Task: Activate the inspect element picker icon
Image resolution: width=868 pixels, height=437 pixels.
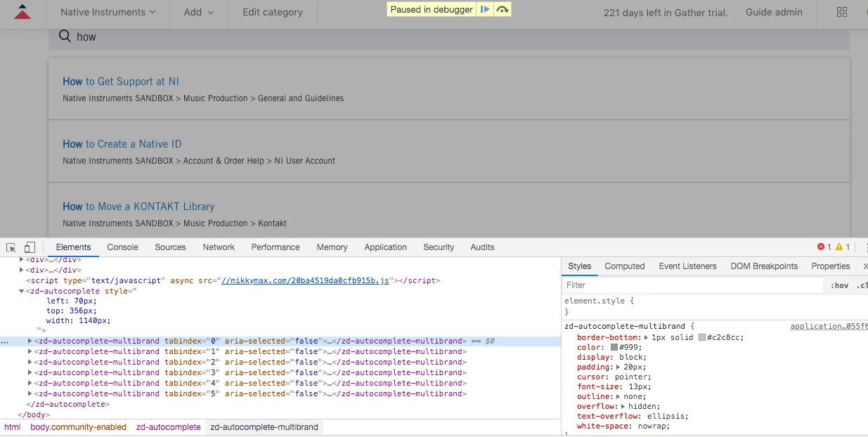Action: point(11,247)
